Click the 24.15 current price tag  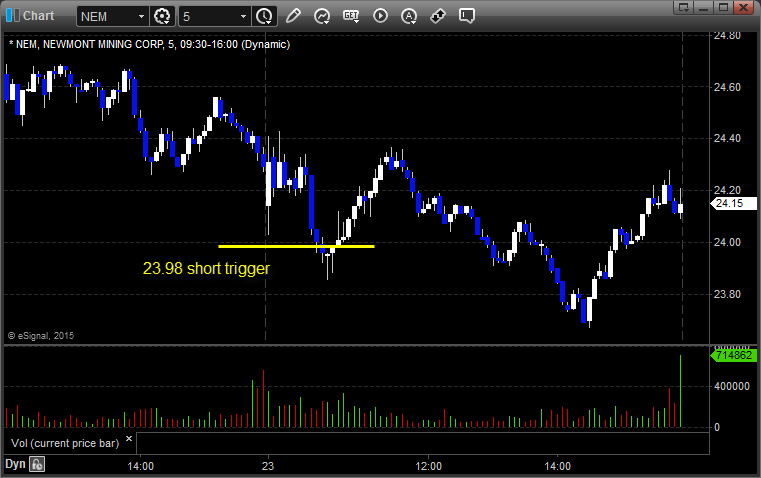tap(733, 203)
